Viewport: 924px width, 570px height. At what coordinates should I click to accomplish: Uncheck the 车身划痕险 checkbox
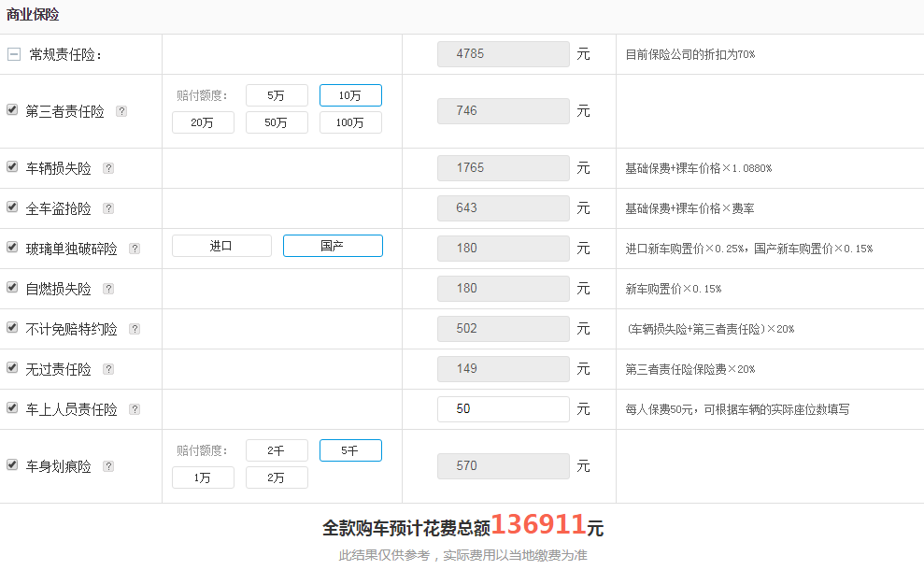coord(12,464)
